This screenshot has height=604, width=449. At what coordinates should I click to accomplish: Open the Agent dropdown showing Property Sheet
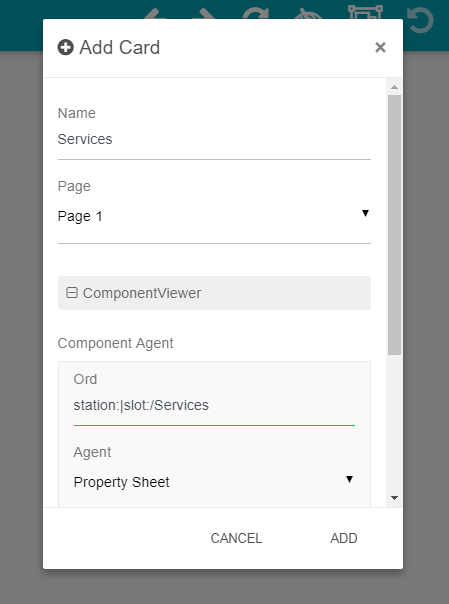(214, 482)
